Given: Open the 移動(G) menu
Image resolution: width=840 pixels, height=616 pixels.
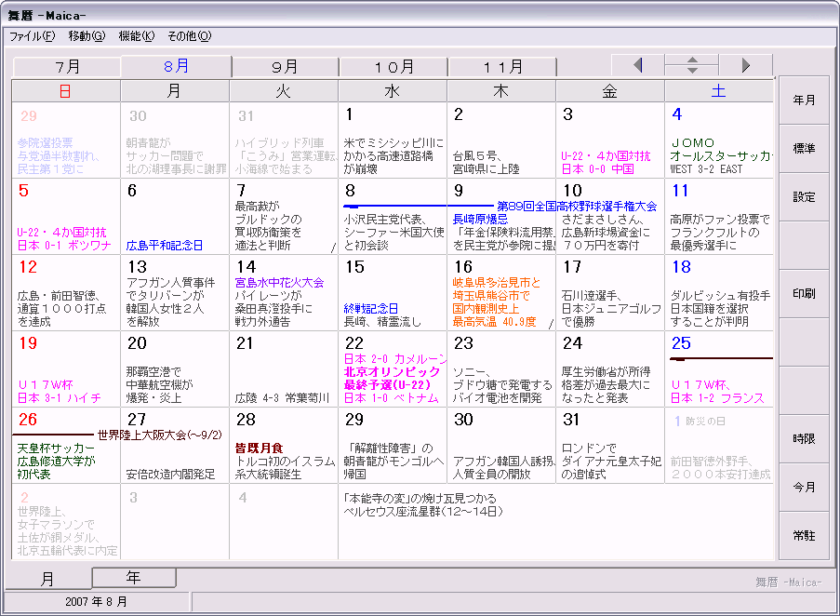Looking at the screenshot, I should pos(87,36).
